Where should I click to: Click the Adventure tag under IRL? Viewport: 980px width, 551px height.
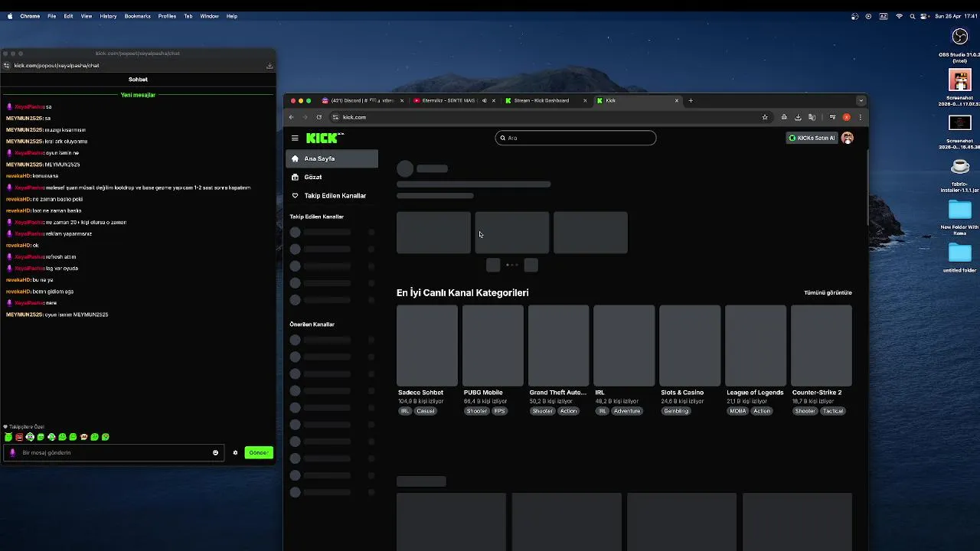click(627, 411)
